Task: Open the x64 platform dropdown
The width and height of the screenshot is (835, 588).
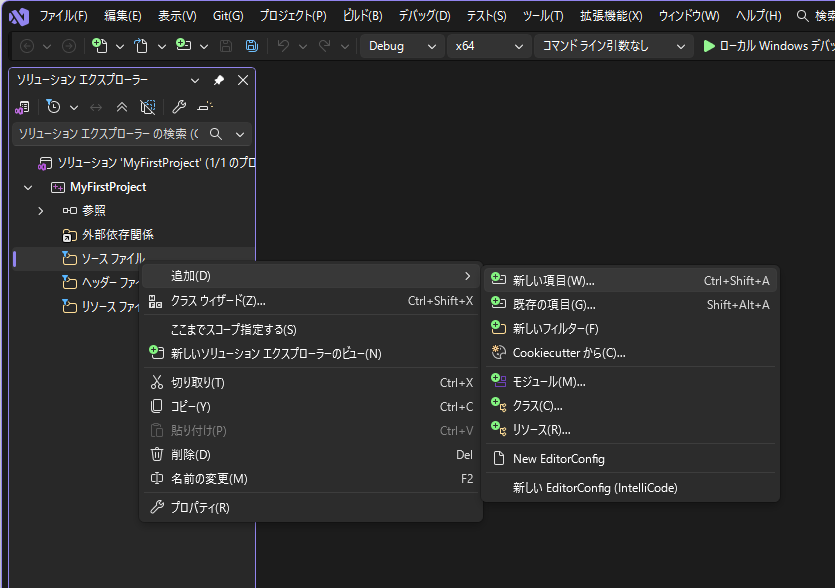Action: coord(489,46)
